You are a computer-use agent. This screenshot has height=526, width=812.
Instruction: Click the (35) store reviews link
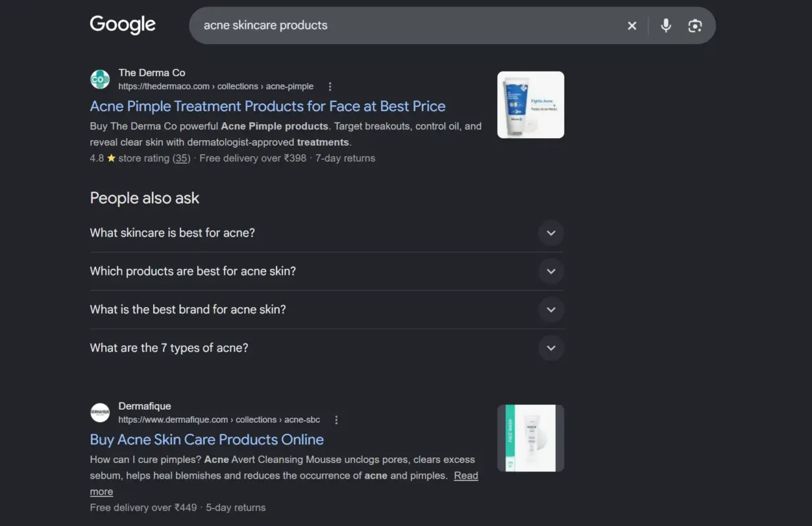coord(181,158)
